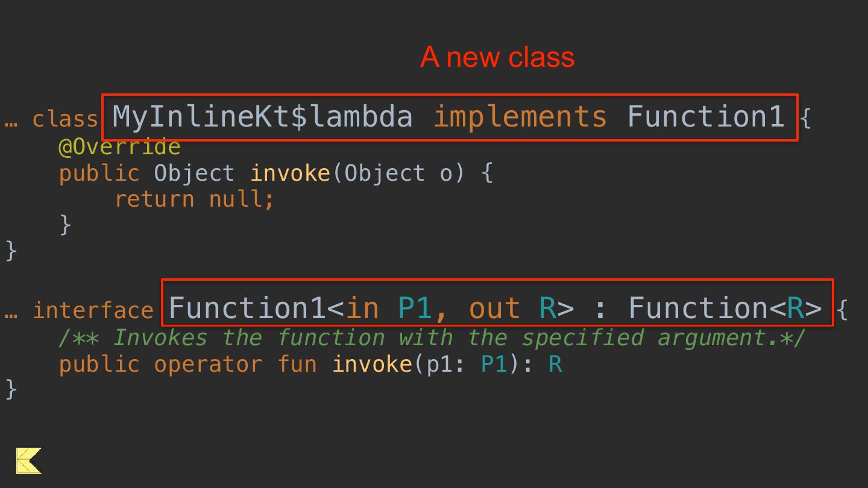Click the "return null;" statement
868x488 pixels.
194,199
